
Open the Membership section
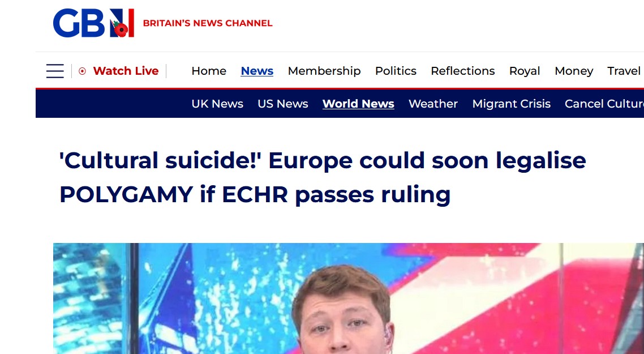point(324,71)
